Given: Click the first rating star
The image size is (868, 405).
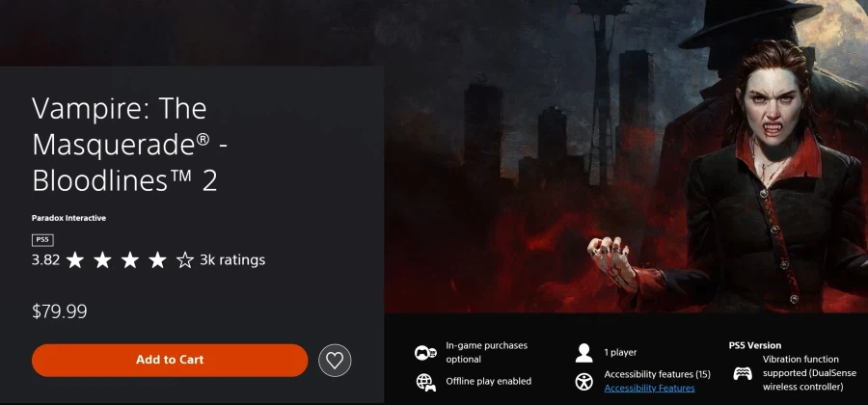Looking at the screenshot, I should pyautogui.click(x=74, y=260).
